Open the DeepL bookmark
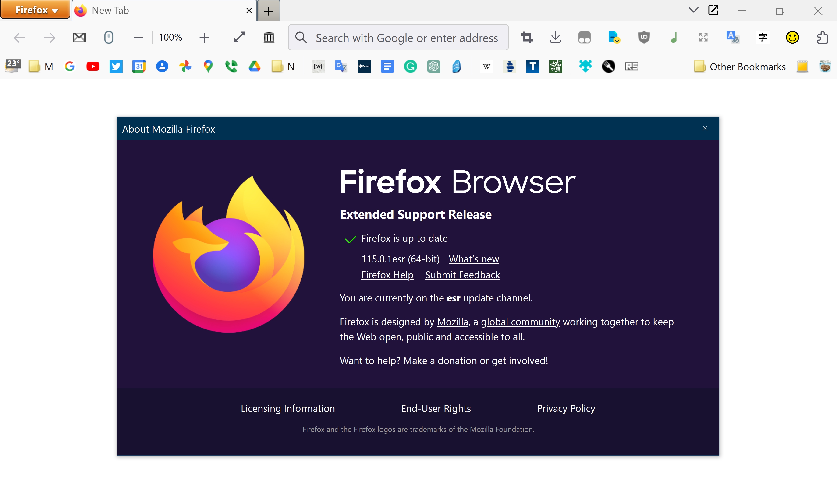Screen dimensions: 837x504 coord(364,66)
